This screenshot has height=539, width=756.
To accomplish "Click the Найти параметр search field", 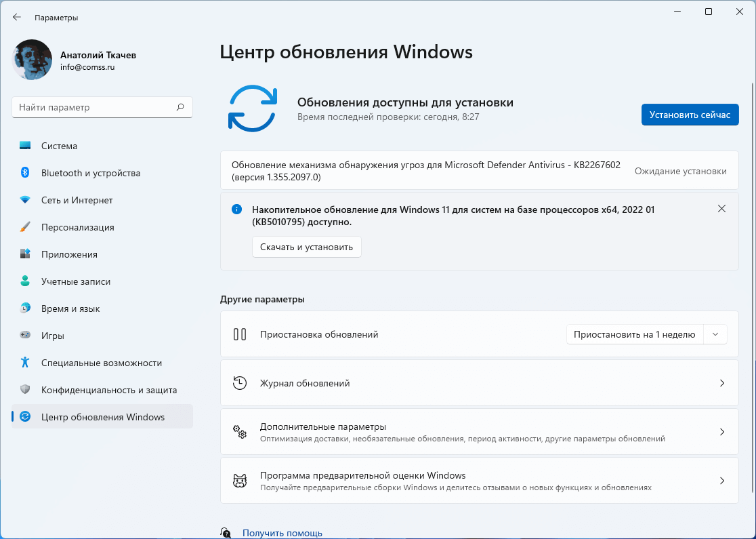I will click(102, 106).
